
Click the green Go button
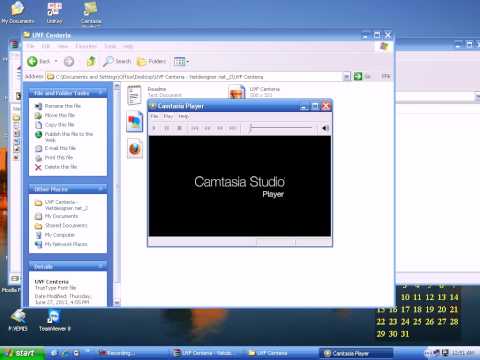click(362, 77)
